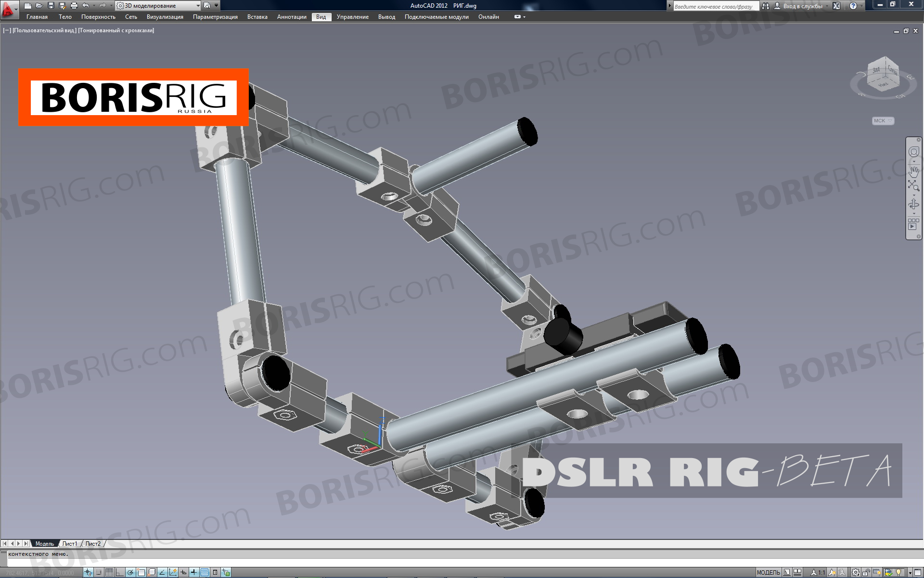The width and height of the screenshot is (924, 578).
Task: Toggle Object Snap in status bar
Action: [x=141, y=572]
